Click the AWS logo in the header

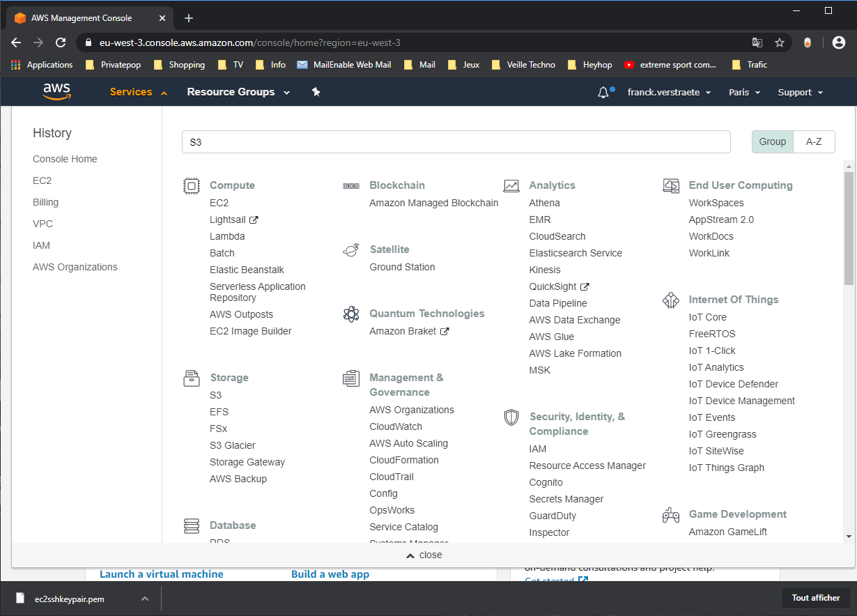(x=57, y=92)
